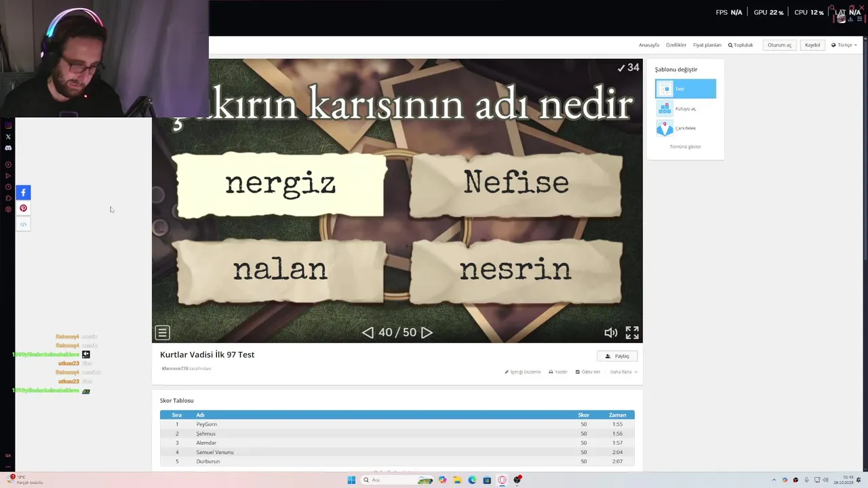Open Microsoft Store from the taskbar

pyautogui.click(x=487, y=480)
